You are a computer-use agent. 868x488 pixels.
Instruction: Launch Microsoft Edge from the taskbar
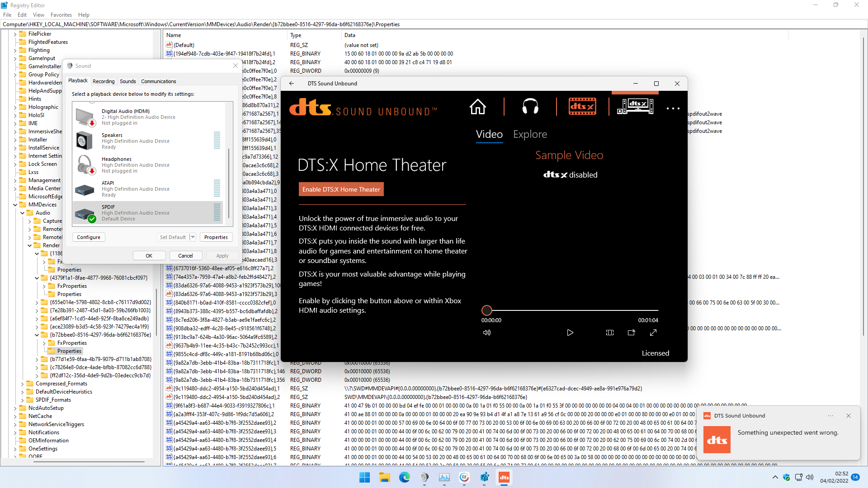coord(404,477)
